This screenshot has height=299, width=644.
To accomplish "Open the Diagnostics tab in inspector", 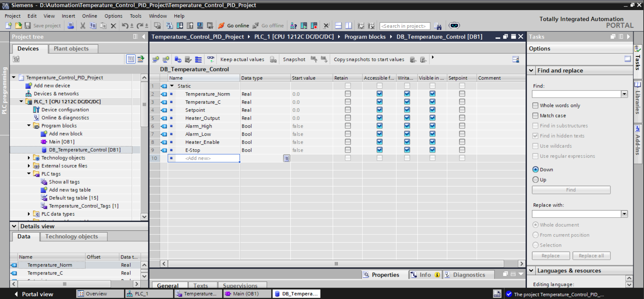I will point(468,275).
